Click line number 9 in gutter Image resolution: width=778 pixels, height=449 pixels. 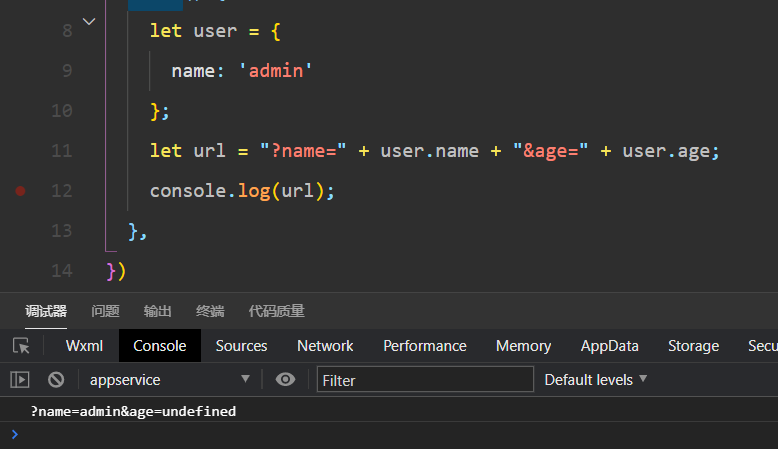(x=67, y=71)
